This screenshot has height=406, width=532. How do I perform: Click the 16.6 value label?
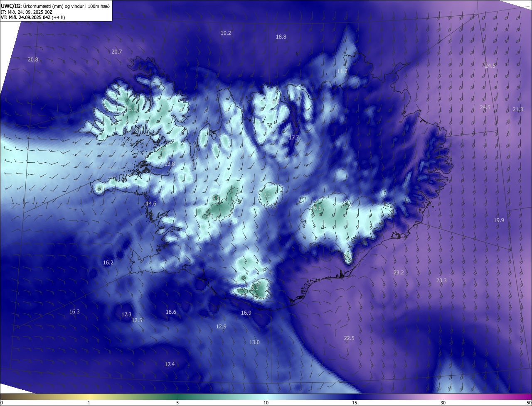(171, 312)
